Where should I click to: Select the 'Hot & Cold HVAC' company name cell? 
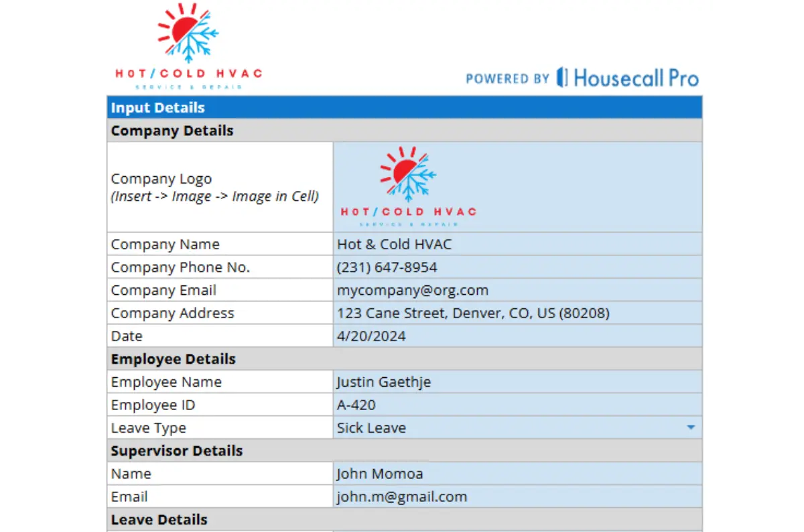click(x=517, y=244)
